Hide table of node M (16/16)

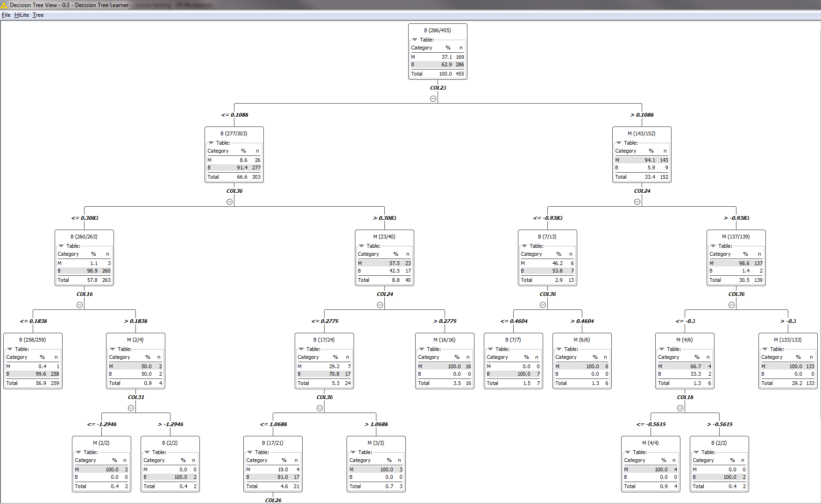tap(422, 349)
